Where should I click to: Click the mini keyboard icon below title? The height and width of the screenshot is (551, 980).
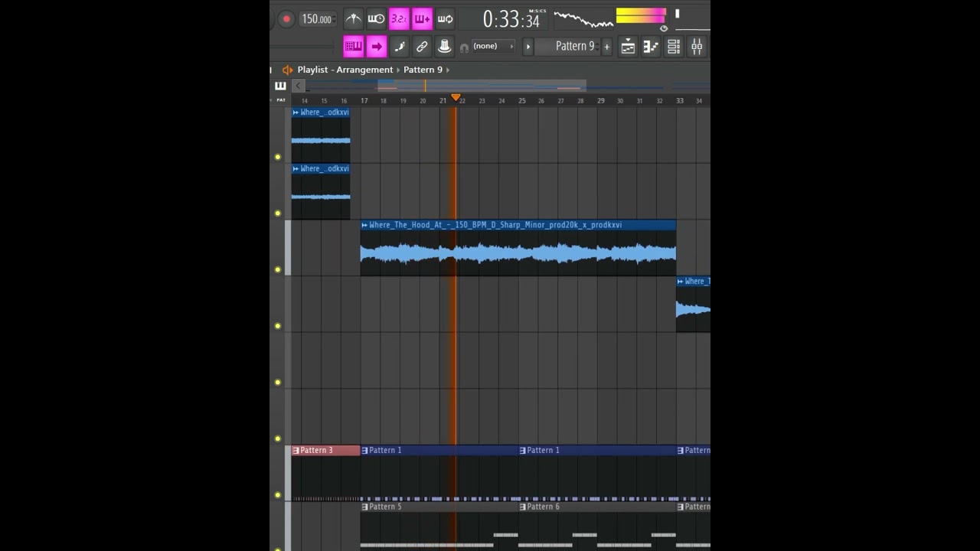pyautogui.click(x=280, y=86)
